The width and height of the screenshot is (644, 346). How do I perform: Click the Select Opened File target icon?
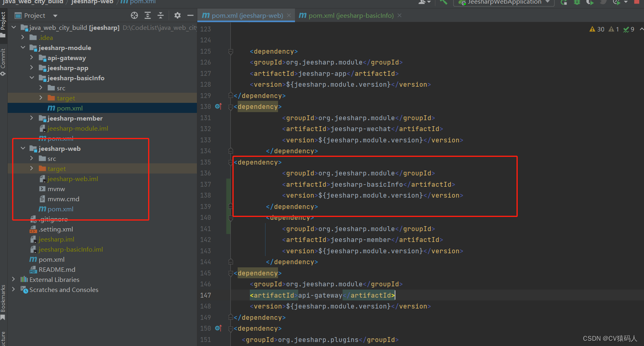coord(134,15)
